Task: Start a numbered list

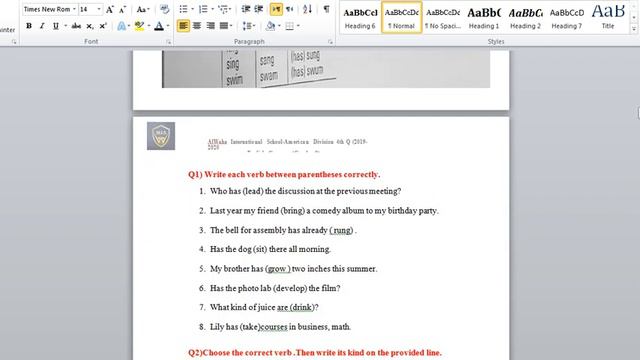Action: pos(203,9)
